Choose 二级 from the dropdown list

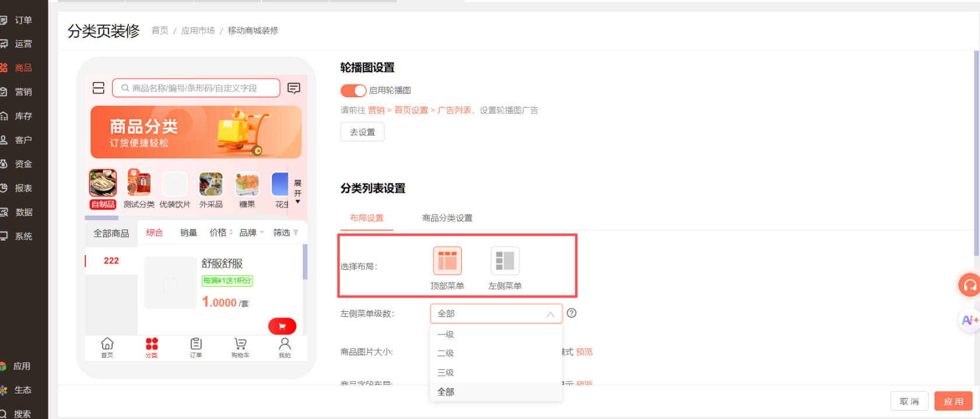point(496,353)
